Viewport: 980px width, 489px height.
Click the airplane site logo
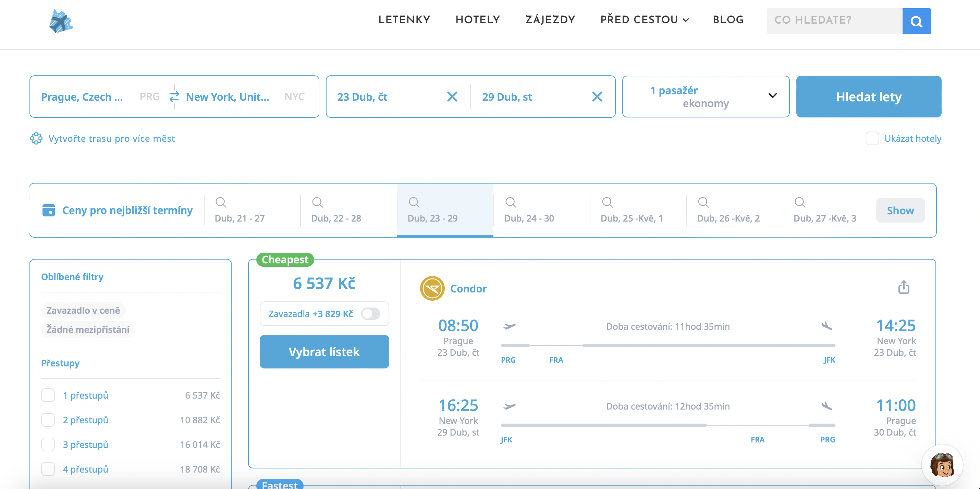click(61, 21)
